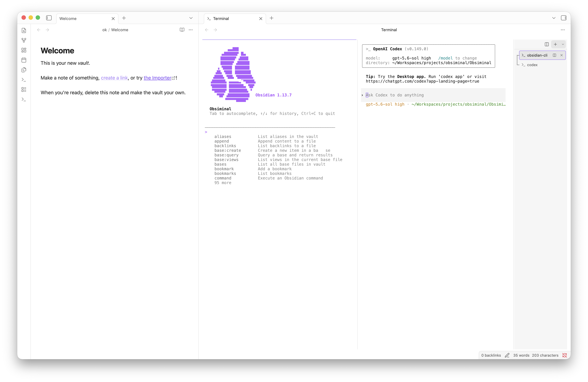Click the red sync-disabled status icon
This screenshot has height=382, width=588.
[x=564, y=355]
